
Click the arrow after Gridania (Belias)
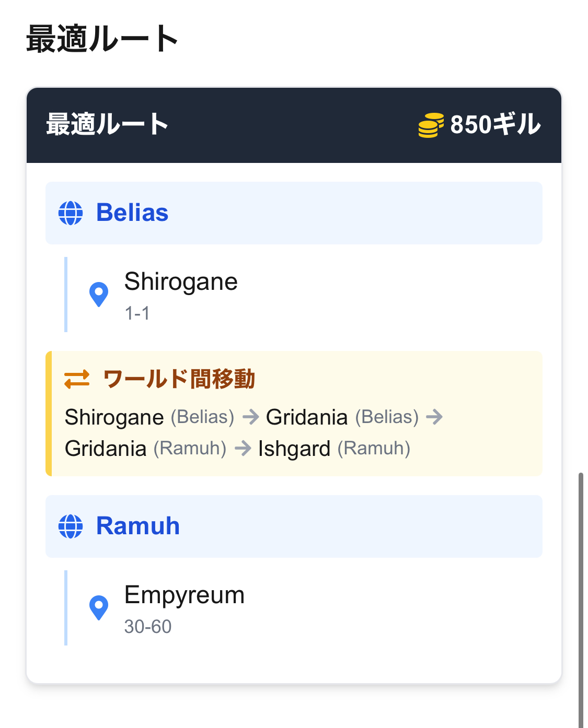click(435, 417)
